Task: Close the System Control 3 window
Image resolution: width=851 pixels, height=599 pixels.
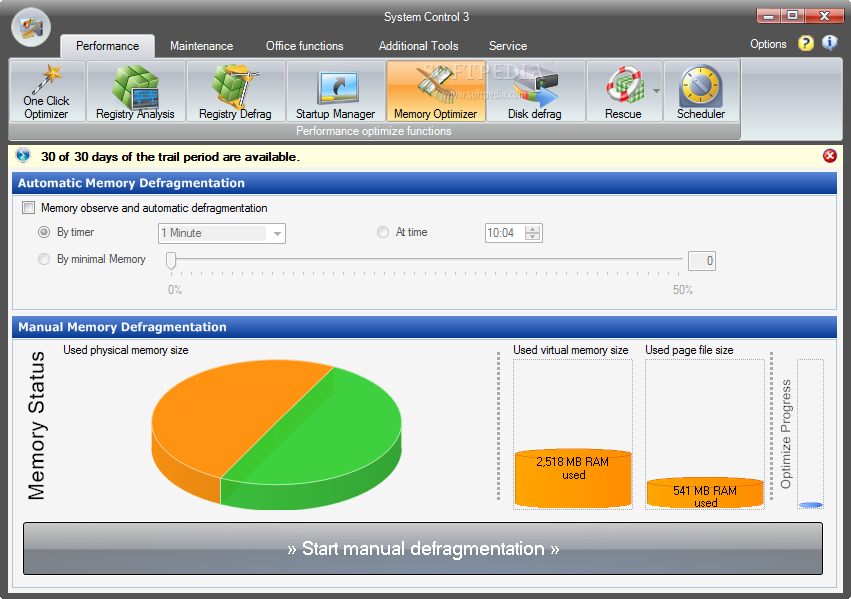Action: (x=824, y=15)
